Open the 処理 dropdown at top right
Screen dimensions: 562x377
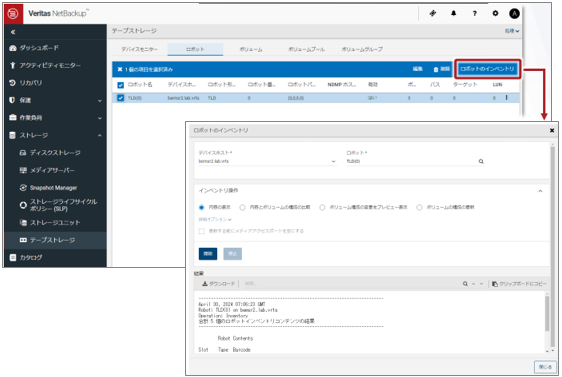point(512,31)
